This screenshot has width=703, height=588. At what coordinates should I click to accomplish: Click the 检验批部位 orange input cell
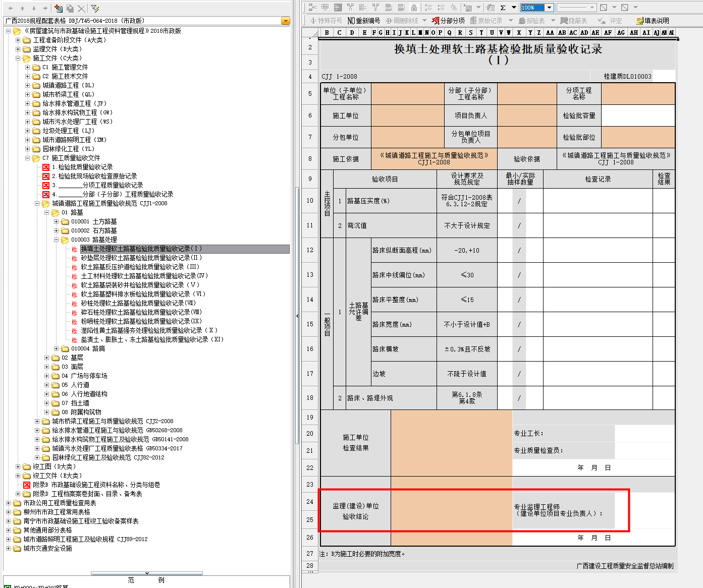(638, 137)
